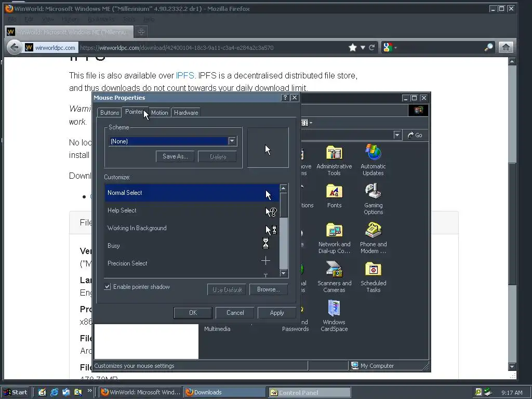Open the History menu in Firefox

tap(70, 19)
